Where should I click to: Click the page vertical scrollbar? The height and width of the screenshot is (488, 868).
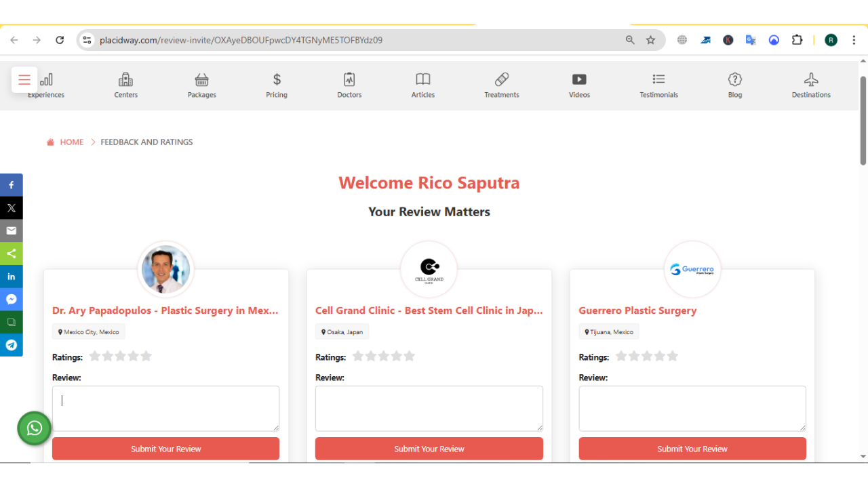[863, 122]
